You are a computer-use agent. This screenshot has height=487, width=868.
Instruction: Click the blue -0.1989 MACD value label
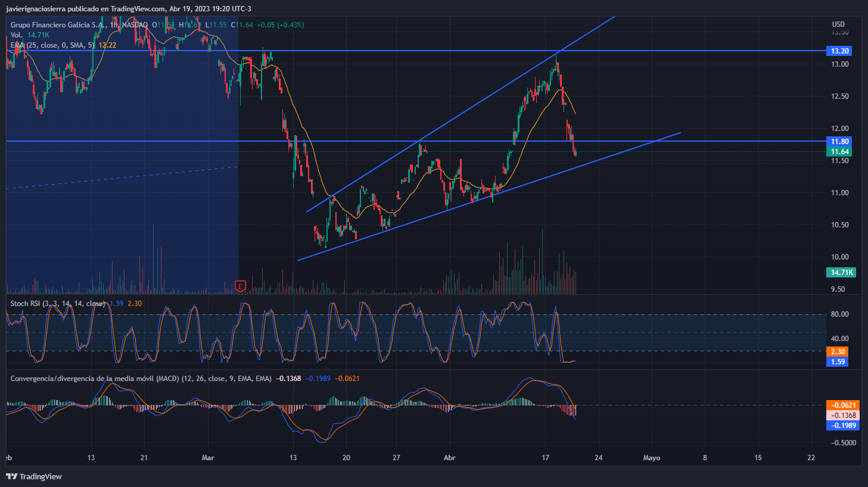pyautogui.click(x=842, y=426)
